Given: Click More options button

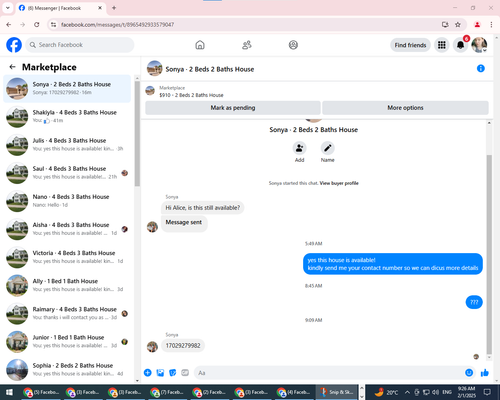Looking at the screenshot, I should tap(405, 108).
